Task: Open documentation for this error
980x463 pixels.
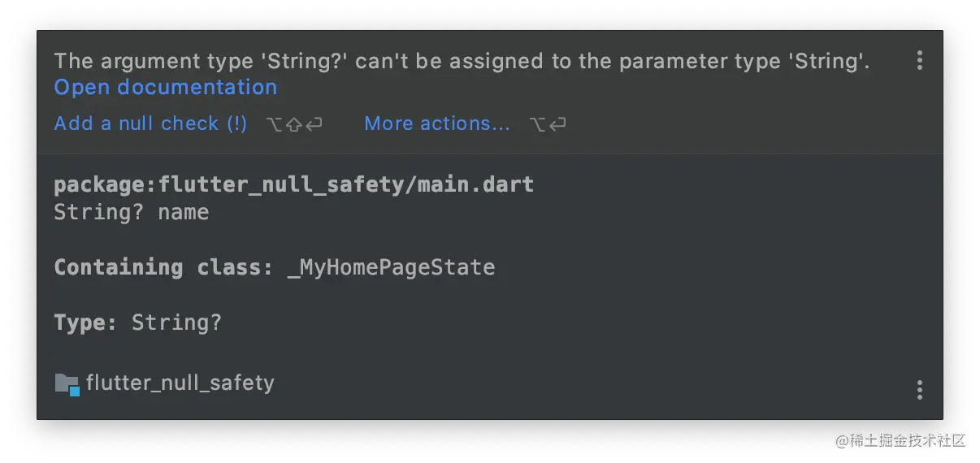Action: click(166, 87)
